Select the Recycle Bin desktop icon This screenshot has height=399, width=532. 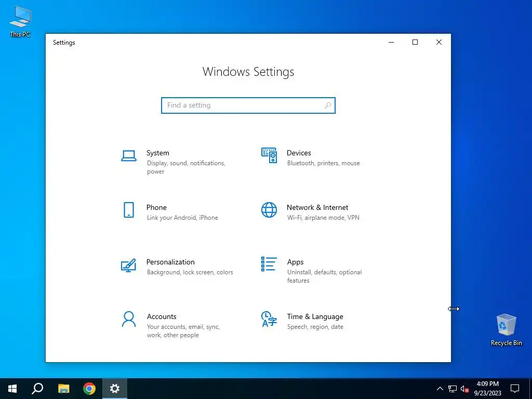(x=506, y=330)
